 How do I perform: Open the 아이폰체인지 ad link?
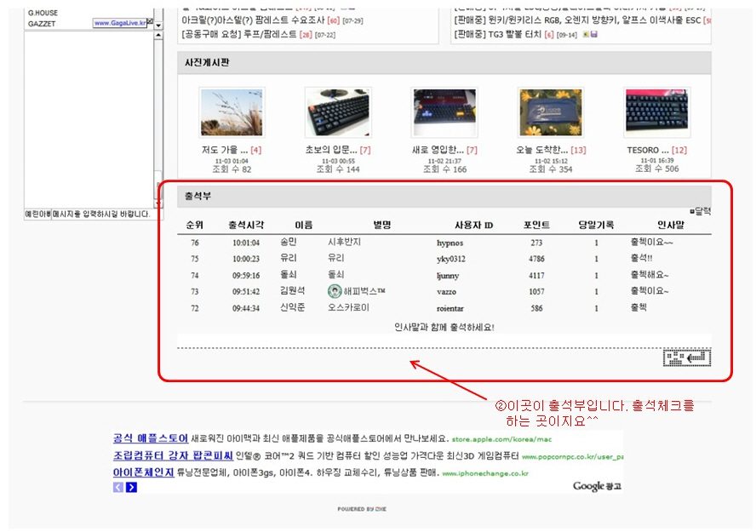pyautogui.click(x=143, y=472)
